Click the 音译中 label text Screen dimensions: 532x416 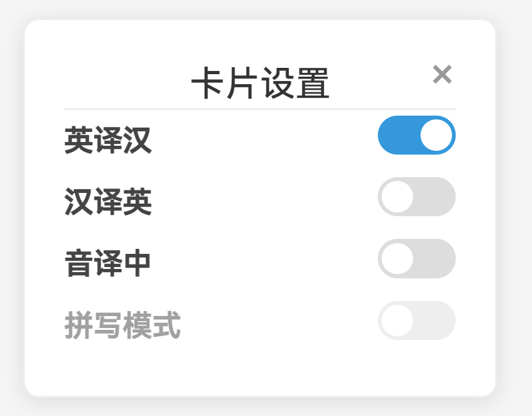(x=107, y=263)
